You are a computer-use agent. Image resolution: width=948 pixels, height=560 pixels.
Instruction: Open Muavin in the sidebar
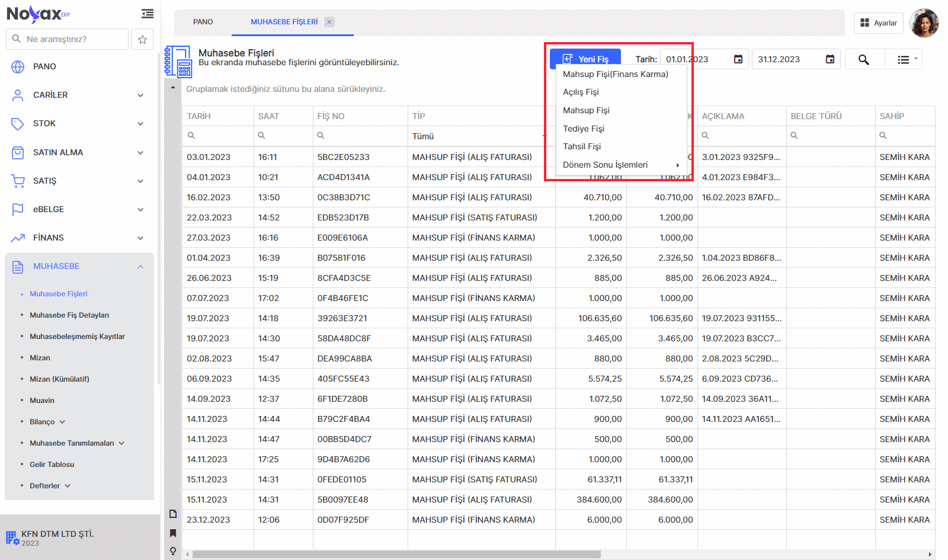42,401
